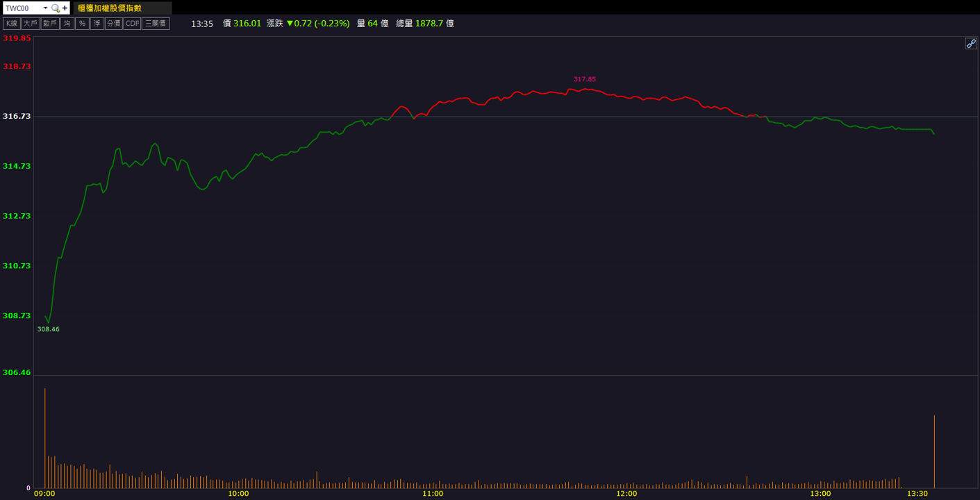Click the 11:00 time axis label
The width and height of the screenshot is (980, 500).
click(x=433, y=494)
